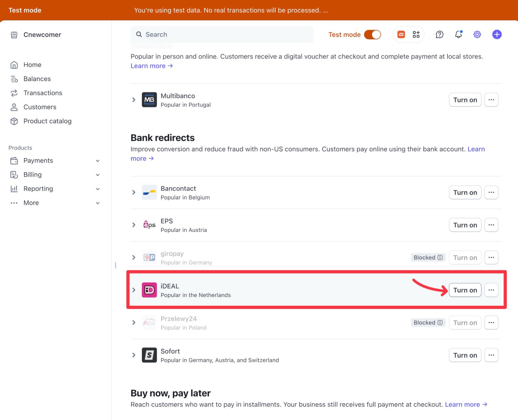This screenshot has width=518, height=420.
Task: Go to Transactions page
Action: tap(43, 93)
